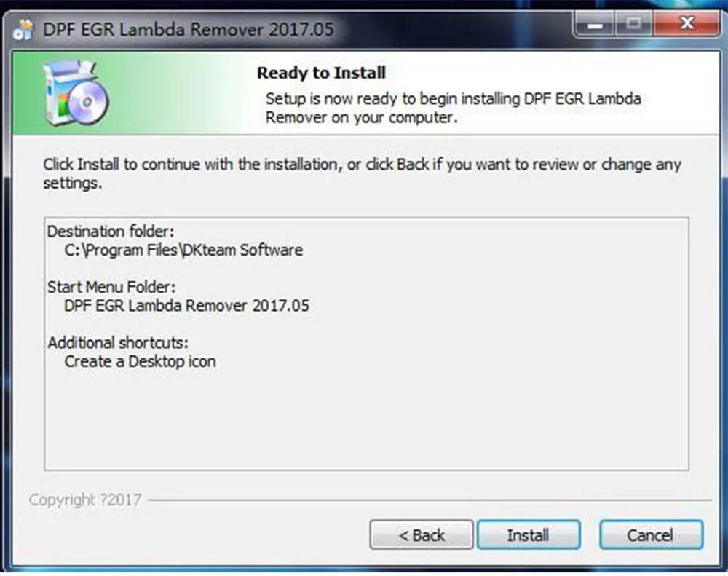This screenshot has width=728, height=576.
Task: Click the Install button to begin installation
Action: [529, 534]
